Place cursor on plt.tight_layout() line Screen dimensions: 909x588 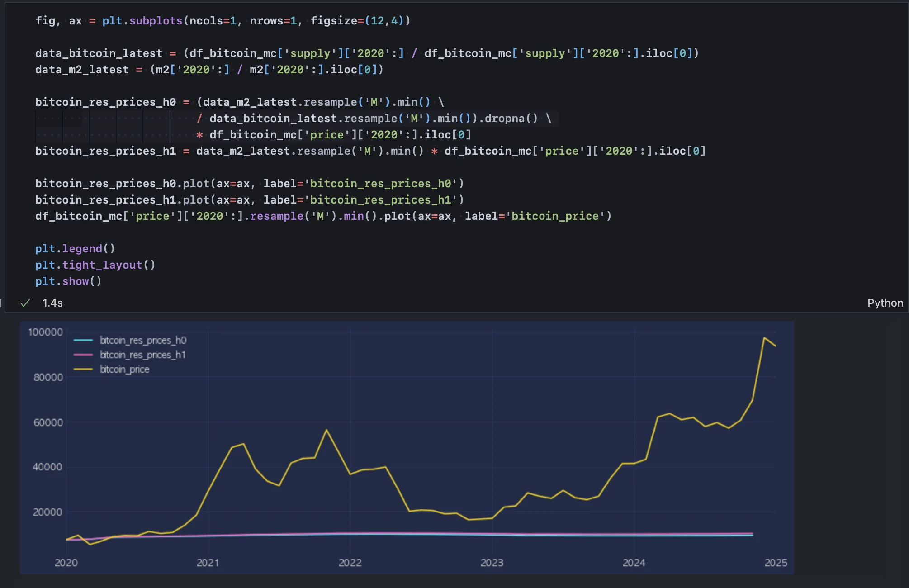95,265
